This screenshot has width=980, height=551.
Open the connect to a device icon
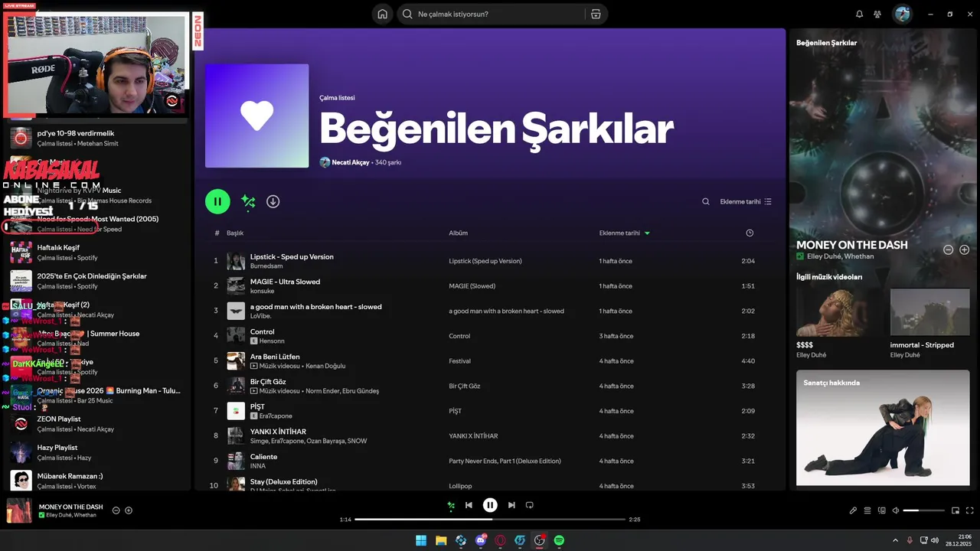[881, 510]
